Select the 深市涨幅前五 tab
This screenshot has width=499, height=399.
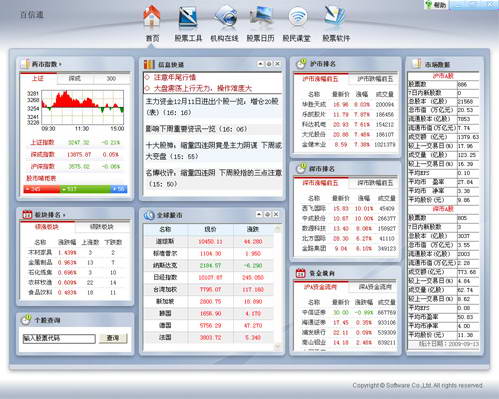tap(321, 183)
